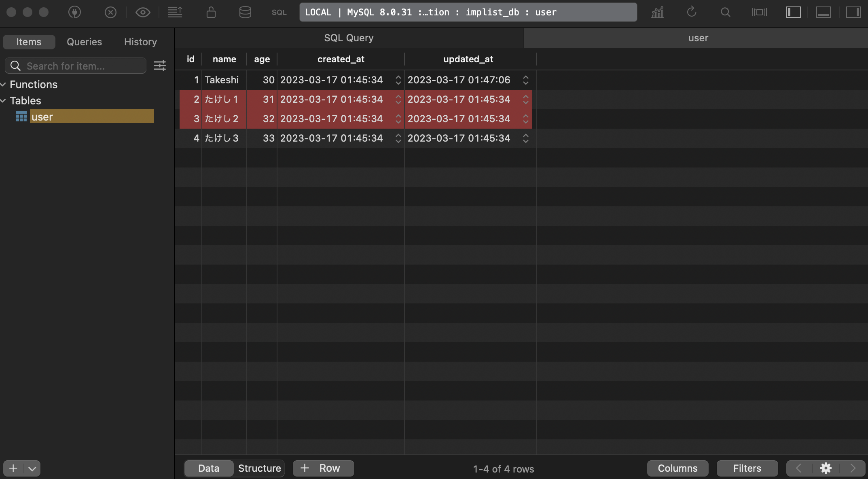Click the search icon in toolbar
The image size is (868, 479).
coord(725,12)
